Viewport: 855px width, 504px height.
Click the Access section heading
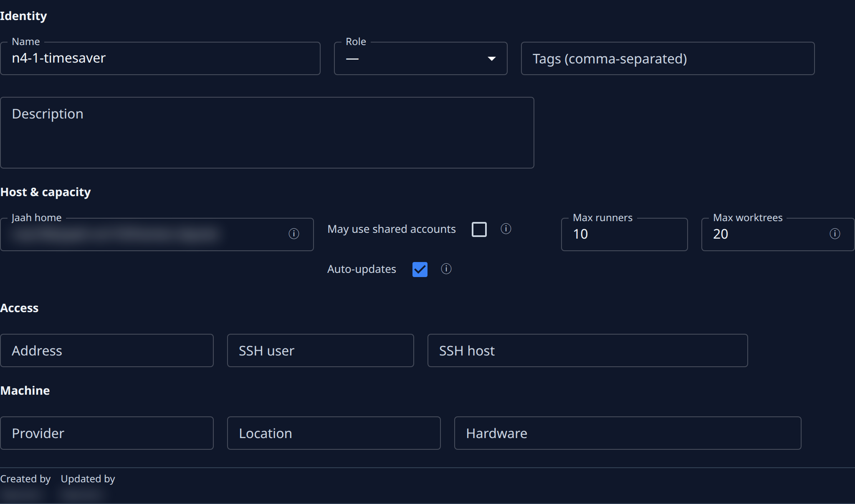click(19, 308)
